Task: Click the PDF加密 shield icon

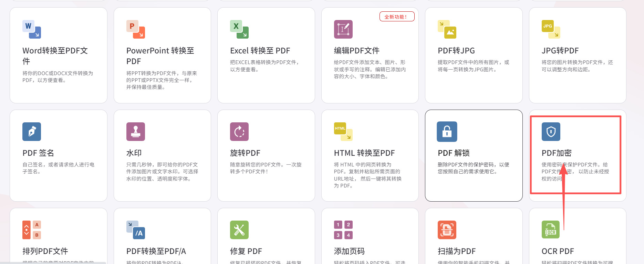Action: (551, 132)
